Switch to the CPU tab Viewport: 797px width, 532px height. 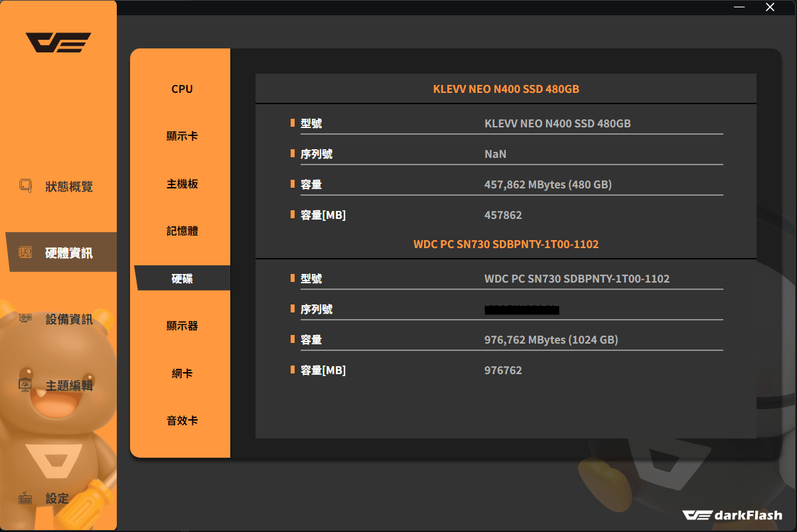point(182,89)
